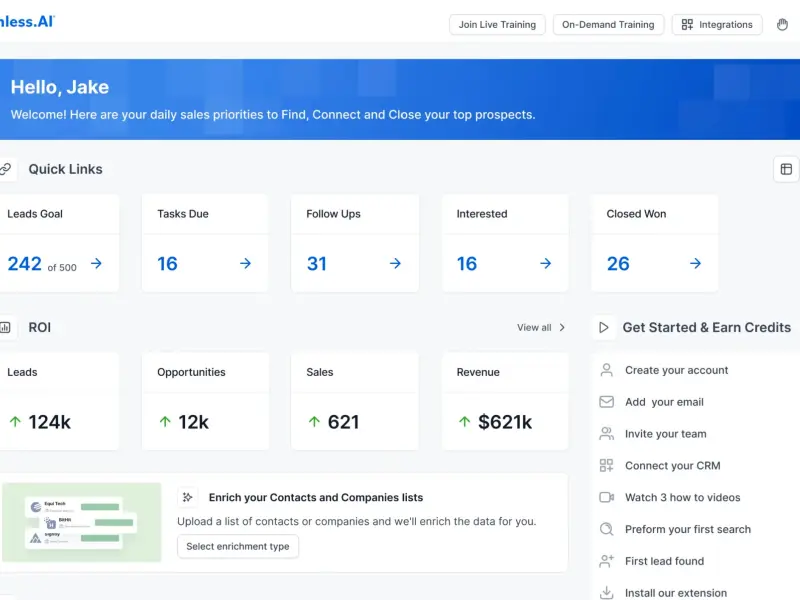Click the Leads Goal arrow icon
The width and height of the screenshot is (800, 600).
coord(97,264)
